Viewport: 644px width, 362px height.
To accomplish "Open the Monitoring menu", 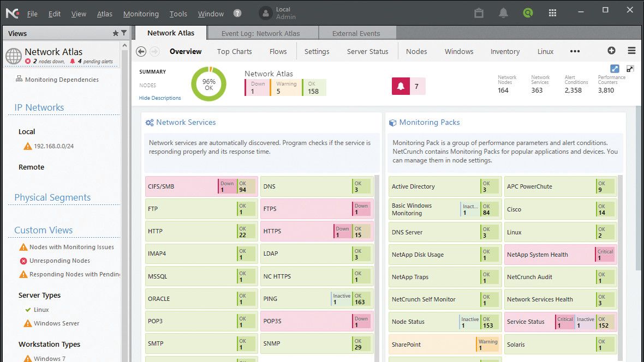I will coord(141,14).
